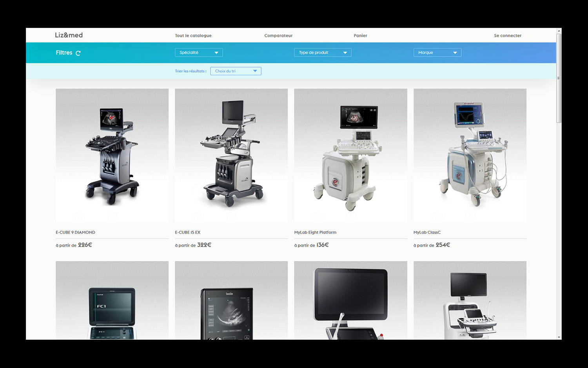This screenshot has height=368, width=588.
Task: Click the scrollbar up arrow
Action: point(559,31)
